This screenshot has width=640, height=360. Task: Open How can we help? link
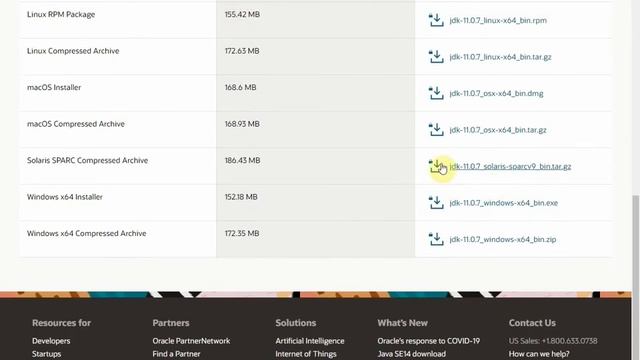pos(539,354)
